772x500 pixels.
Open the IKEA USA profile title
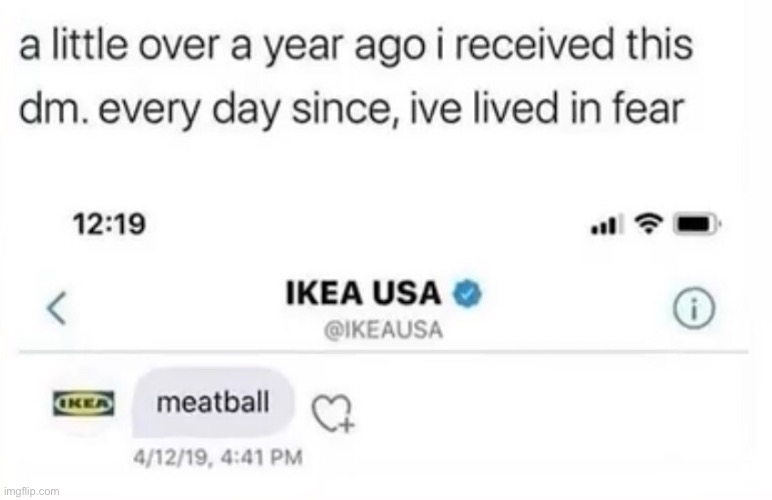pyautogui.click(x=363, y=293)
